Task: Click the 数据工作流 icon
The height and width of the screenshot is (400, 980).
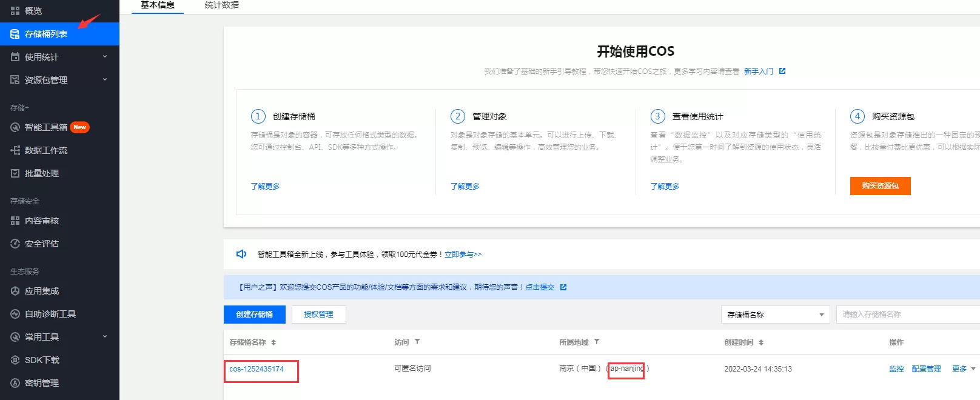Action: pos(15,150)
